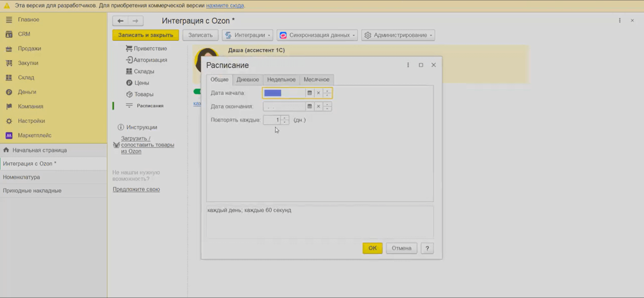Switch to the Дневное tab
This screenshot has width=644, height=298.
pyautogui.click(x=247, y=80)
